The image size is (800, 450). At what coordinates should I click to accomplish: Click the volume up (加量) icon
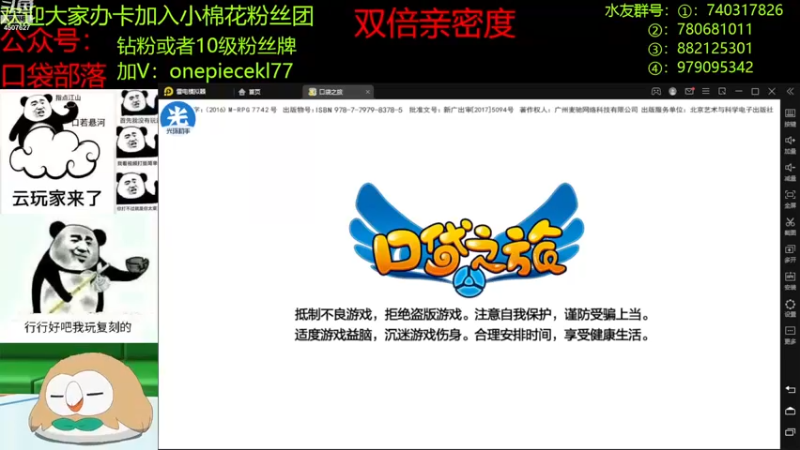790,144
